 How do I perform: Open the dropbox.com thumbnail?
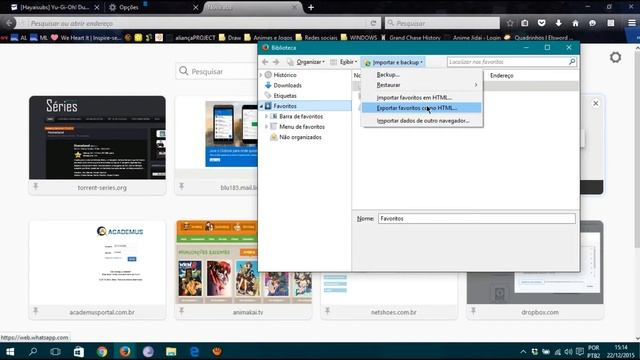point(535,262)
